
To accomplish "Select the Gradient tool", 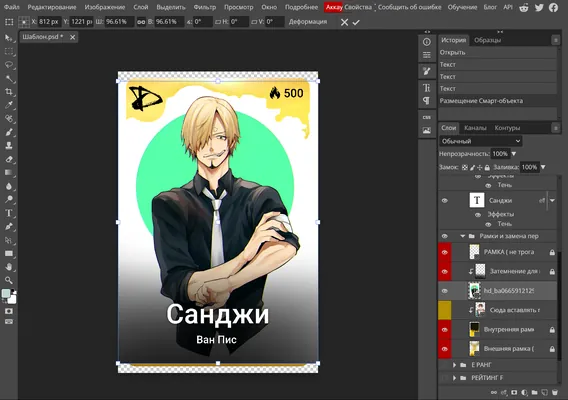I will coord(9,172).
